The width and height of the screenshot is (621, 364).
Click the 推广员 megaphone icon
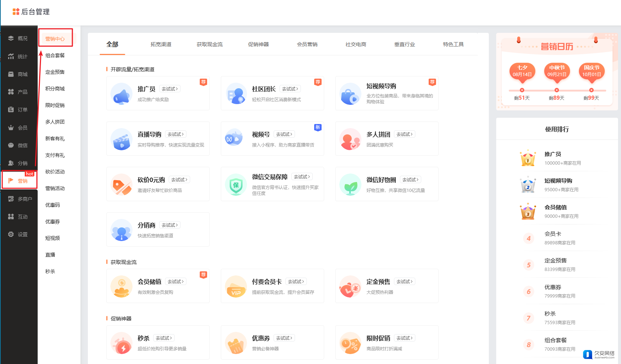pos(121,94)
